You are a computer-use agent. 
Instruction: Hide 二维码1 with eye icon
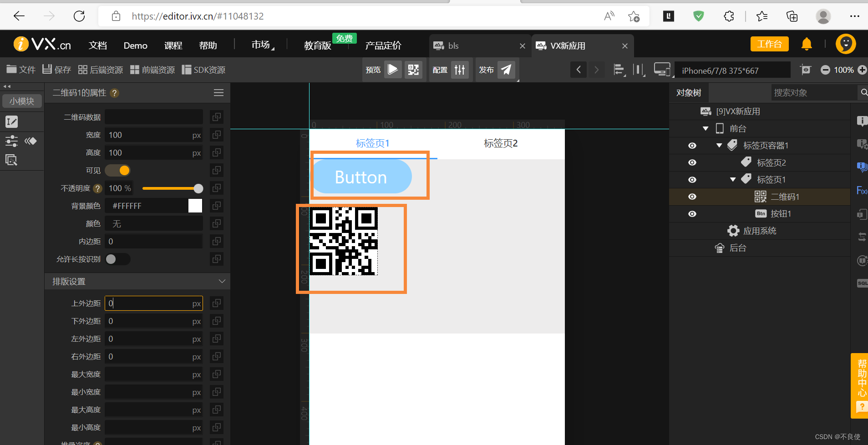point(692,197)
